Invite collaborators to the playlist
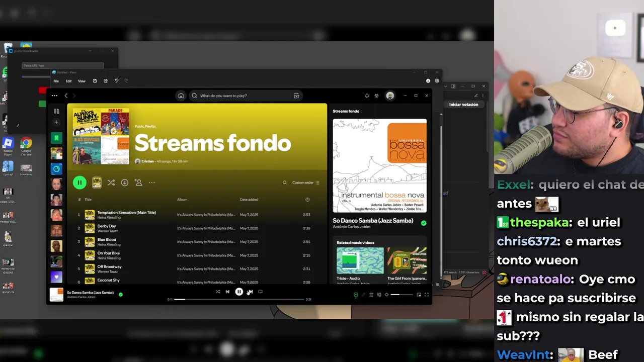This screenshot has height=362, width=644. (138, 183)
